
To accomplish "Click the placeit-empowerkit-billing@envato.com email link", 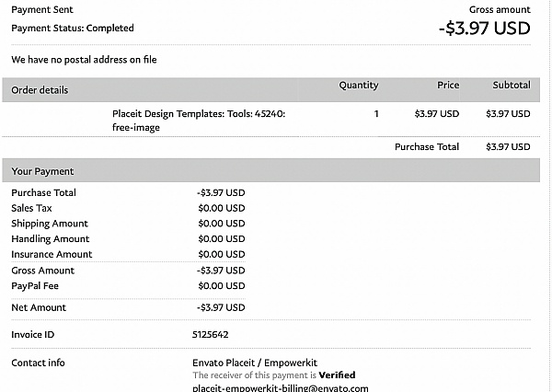I will click(x=281, y=388).
